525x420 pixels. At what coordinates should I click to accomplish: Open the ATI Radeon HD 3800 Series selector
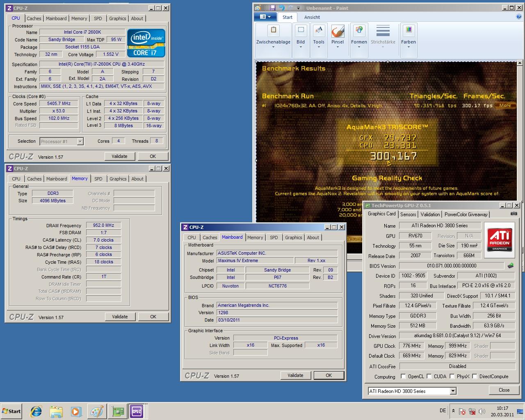pyautogui.click(x=412, y=391)
